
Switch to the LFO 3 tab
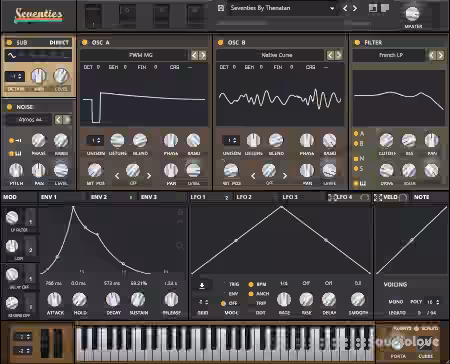(x=290, y=197)
